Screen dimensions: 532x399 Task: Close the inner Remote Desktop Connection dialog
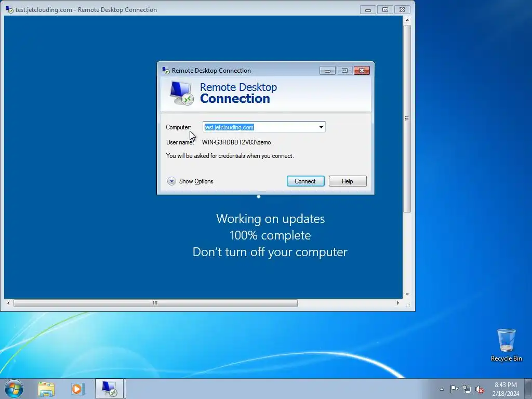(x=362, y=71)
